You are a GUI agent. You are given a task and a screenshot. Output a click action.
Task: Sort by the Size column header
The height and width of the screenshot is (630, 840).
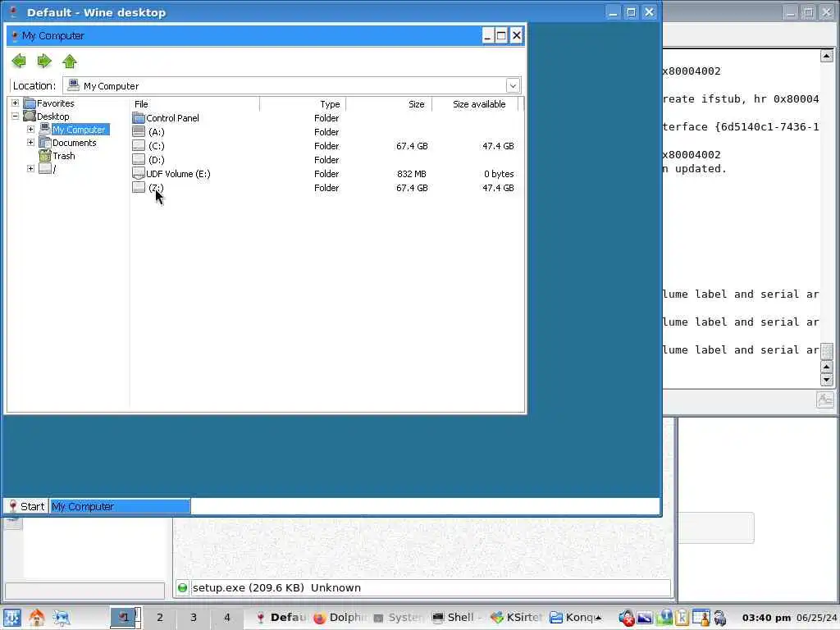pyautogui.click(x=389, y=104)
